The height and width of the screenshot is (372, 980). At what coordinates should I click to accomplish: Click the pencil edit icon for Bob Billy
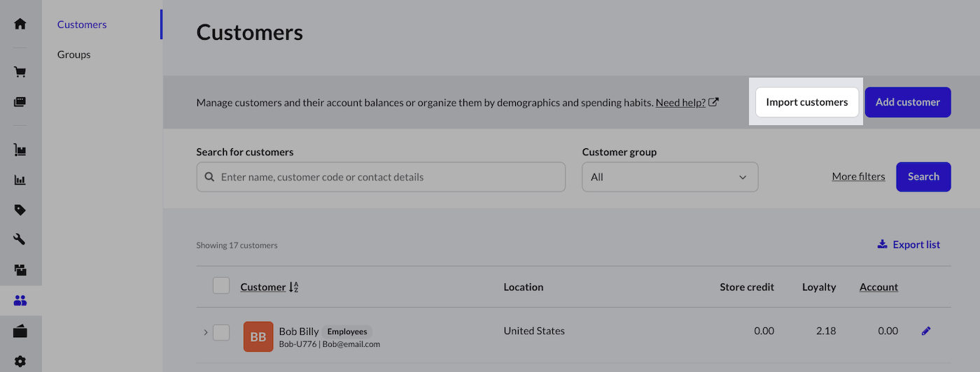(x=926, y=331)
